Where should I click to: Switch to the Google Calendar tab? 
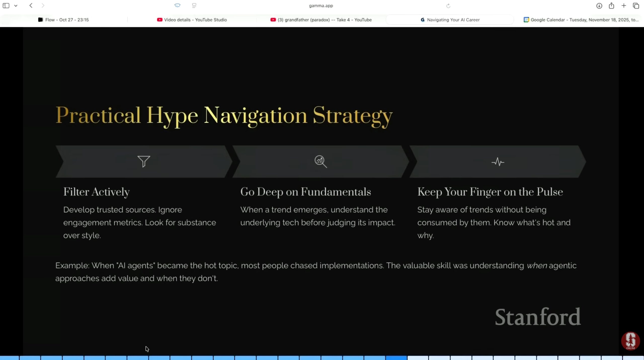[x=581, y=20]
